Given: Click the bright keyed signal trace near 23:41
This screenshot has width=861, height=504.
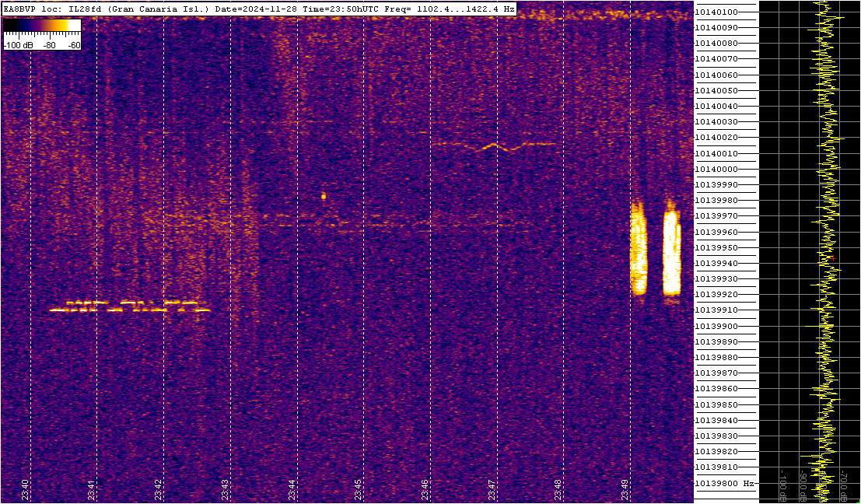Looking at the screenshot, I should pyautogui.click(x=130, y=306).
